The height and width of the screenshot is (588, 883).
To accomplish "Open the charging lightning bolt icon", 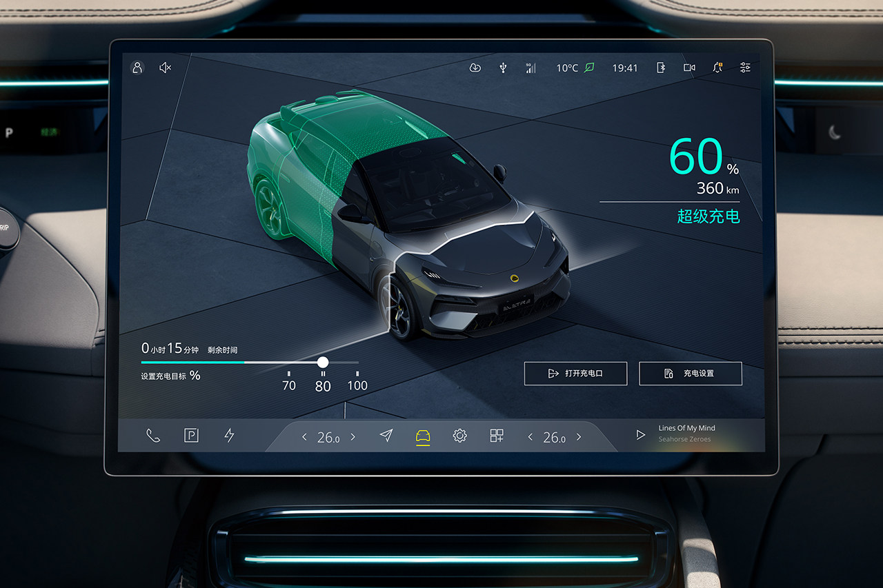I will click(230, 436).
